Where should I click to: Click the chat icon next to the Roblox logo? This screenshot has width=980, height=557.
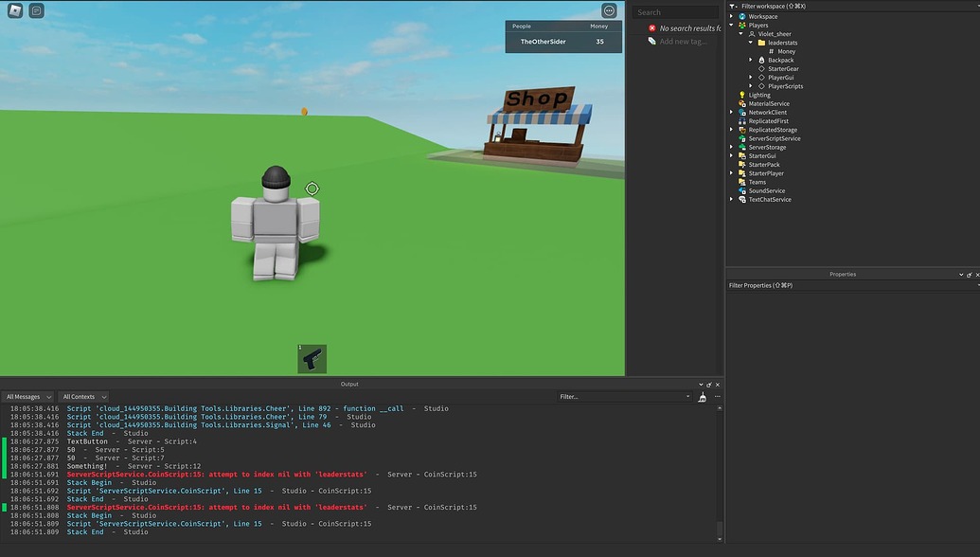click(x=35, y=10)
